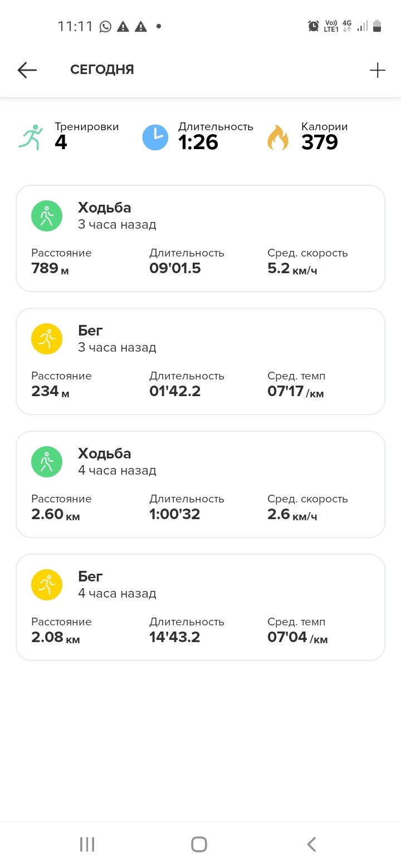Tap the back arrow in the header
Viewport: 401px width, 868px height.
(x=27, y=70)
